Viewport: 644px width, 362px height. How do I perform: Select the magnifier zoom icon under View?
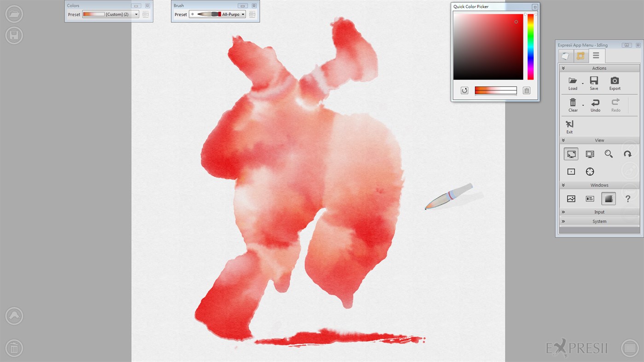(609, 154)
